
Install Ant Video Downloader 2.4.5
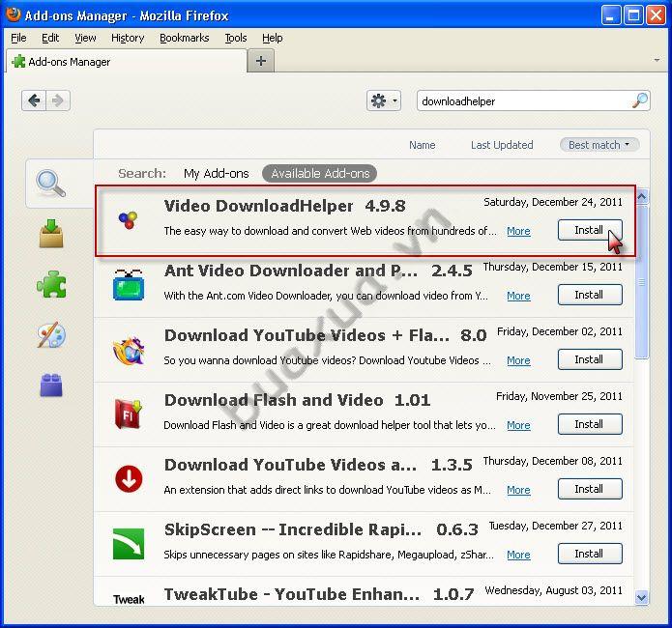(590, 295)
